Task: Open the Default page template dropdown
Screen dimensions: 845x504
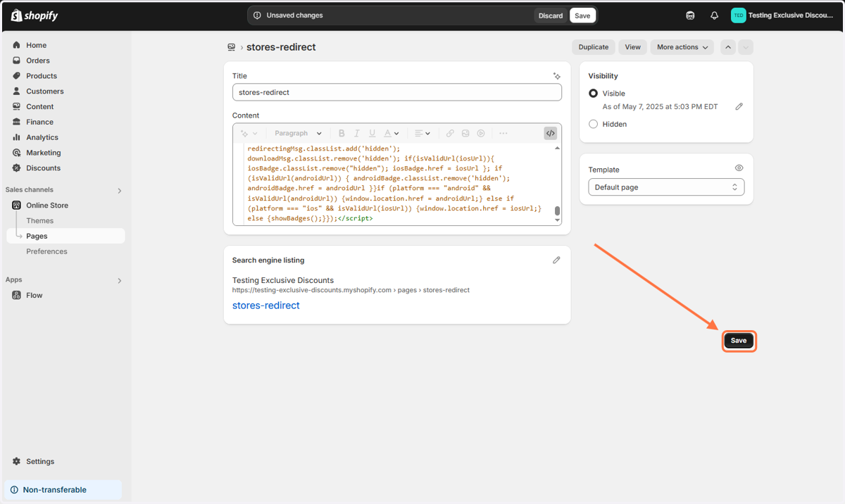Action: point(666,187)
